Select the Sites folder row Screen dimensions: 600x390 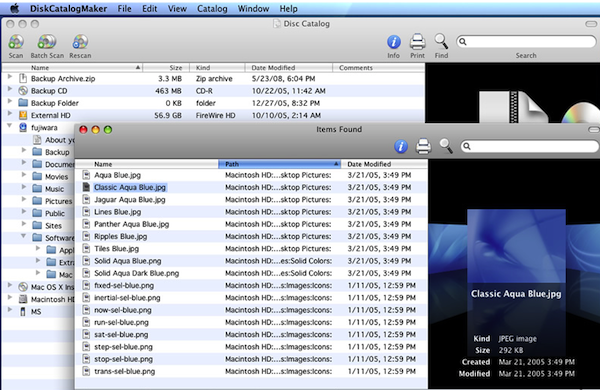tap(54, 225)
